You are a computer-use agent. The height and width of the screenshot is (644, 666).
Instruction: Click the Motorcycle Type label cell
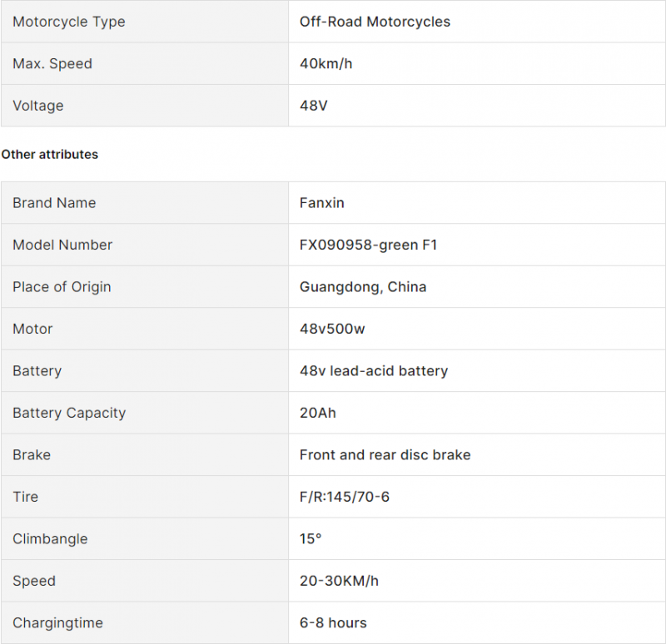coord(145,22)
